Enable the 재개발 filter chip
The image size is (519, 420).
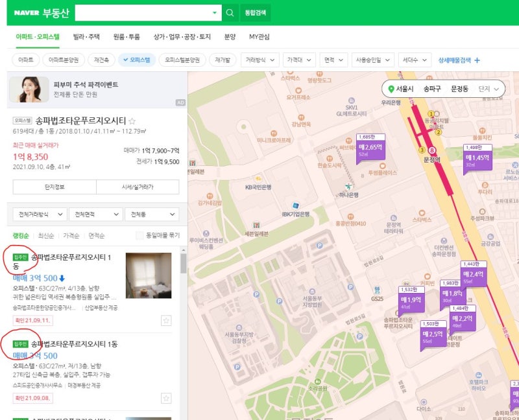(x=223, y=60)
